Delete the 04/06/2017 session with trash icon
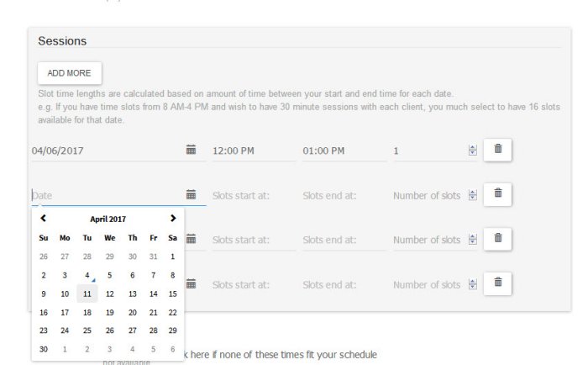The image size is (588, 365). coord(497,150)
